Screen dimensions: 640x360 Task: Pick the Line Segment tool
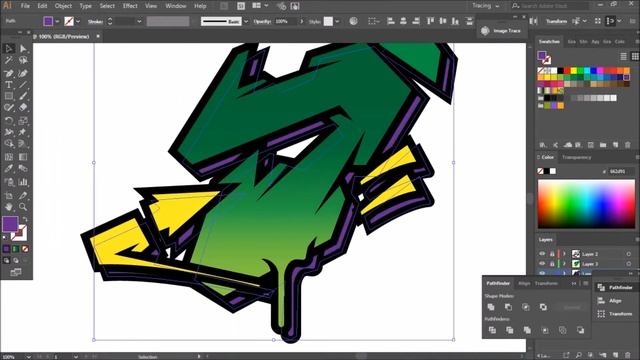(x=23, y=85)
